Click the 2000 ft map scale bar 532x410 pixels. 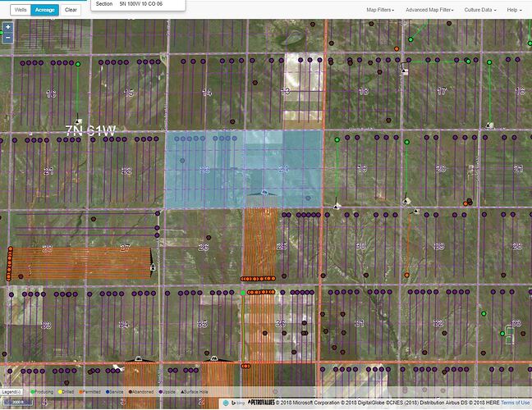click(18, 402)
